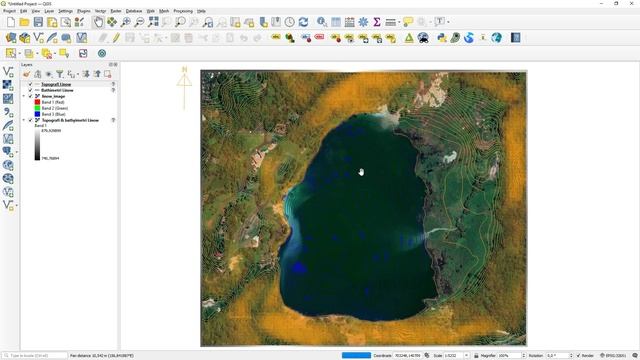Open the attribute table icon
This screenshot has height=360, width=640.
coord(336,22)
